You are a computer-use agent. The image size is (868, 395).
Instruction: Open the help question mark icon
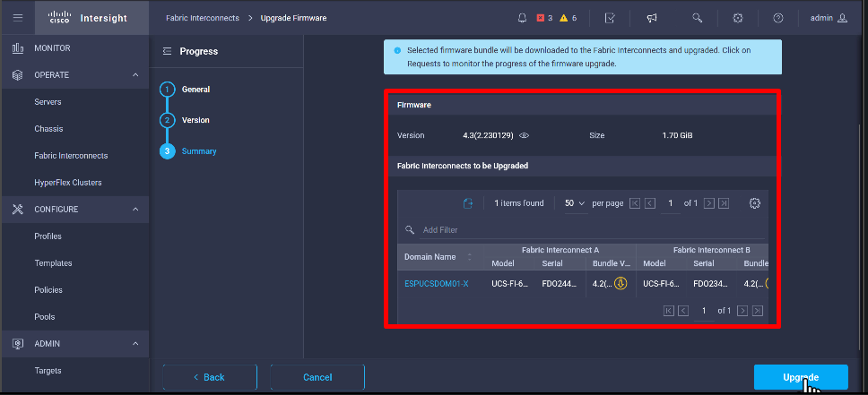point(778,18)
